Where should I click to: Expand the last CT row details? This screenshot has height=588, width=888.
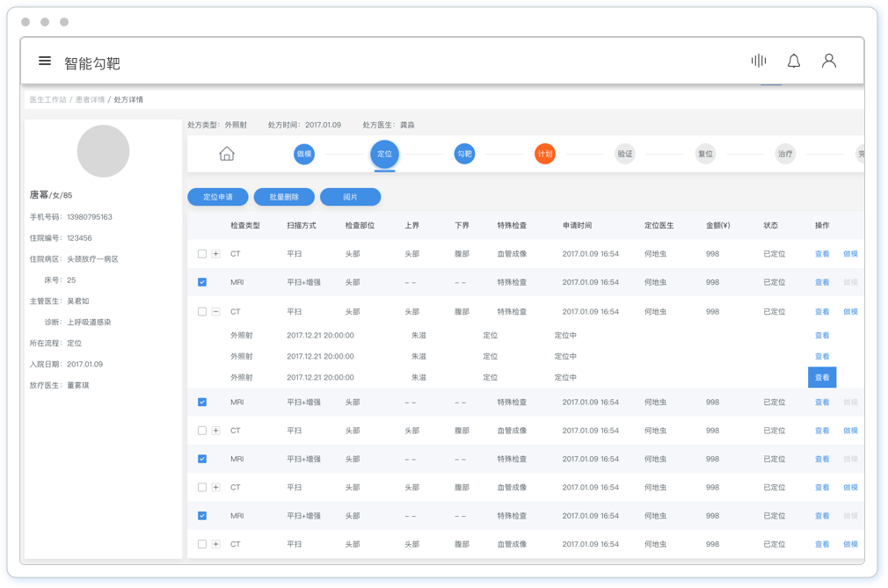click(216, 544)
